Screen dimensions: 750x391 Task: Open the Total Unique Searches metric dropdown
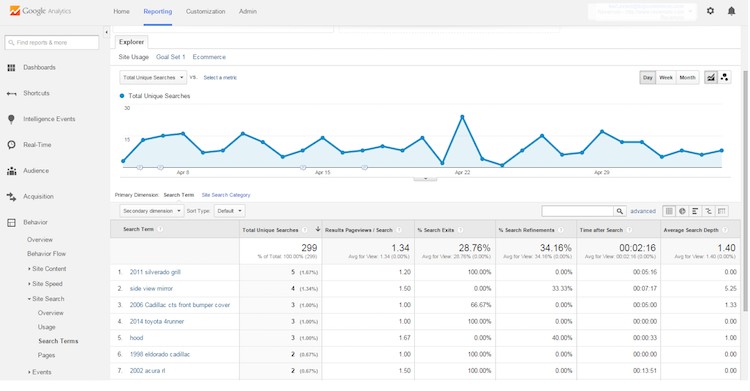153,78
